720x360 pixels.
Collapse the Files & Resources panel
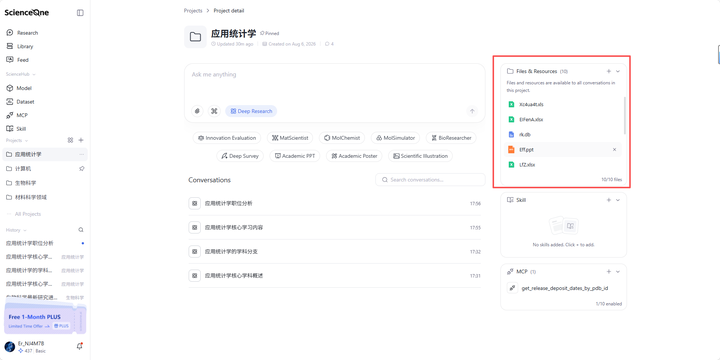tap(618, 71)
